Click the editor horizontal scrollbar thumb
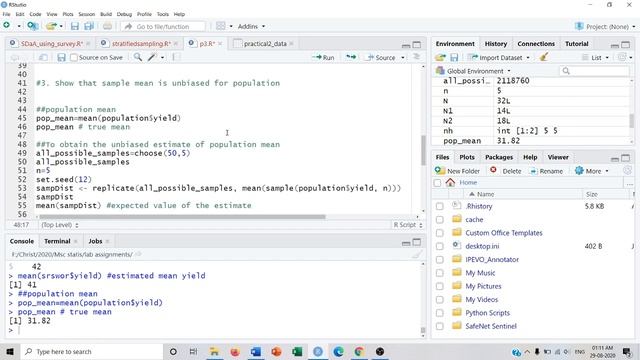Viewport: 640px width, 360px height. tap(182, 217)
